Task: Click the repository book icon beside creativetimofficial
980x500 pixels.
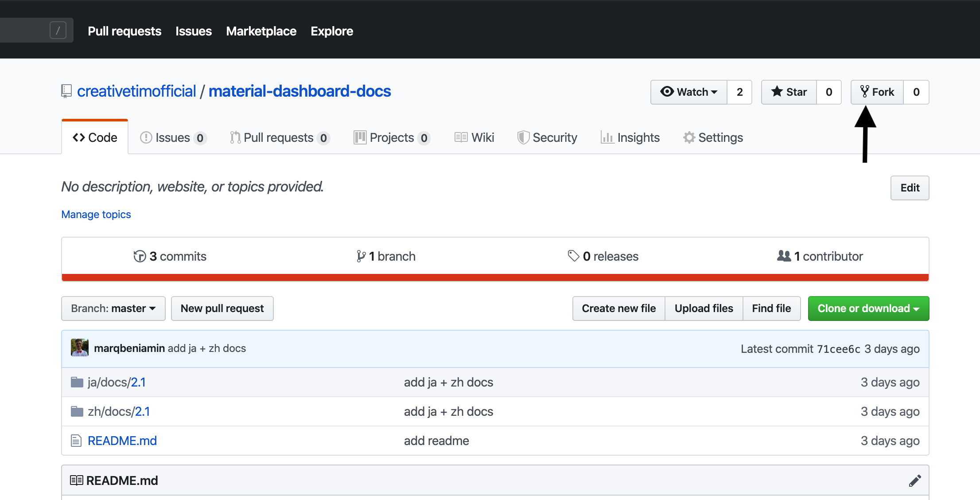Action: [x=66, y=91]
